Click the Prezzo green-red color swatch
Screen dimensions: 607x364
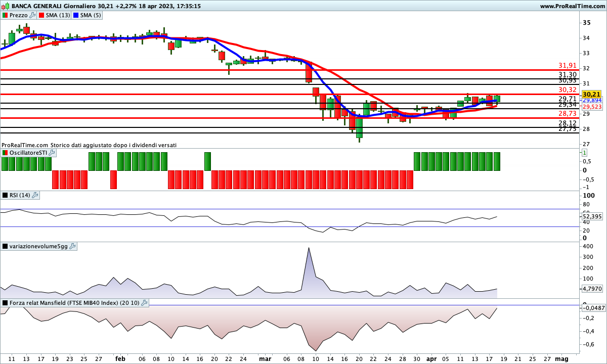click(x=5, y=15)
